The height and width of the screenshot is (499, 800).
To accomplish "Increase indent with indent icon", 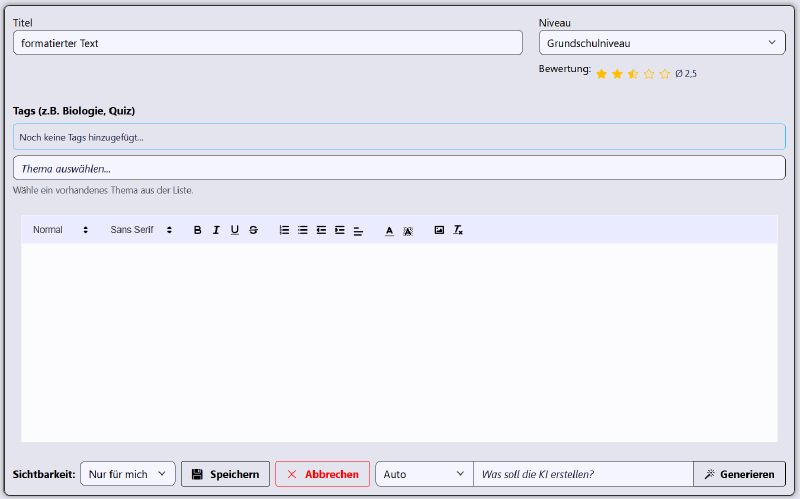I will click(340, 230).
